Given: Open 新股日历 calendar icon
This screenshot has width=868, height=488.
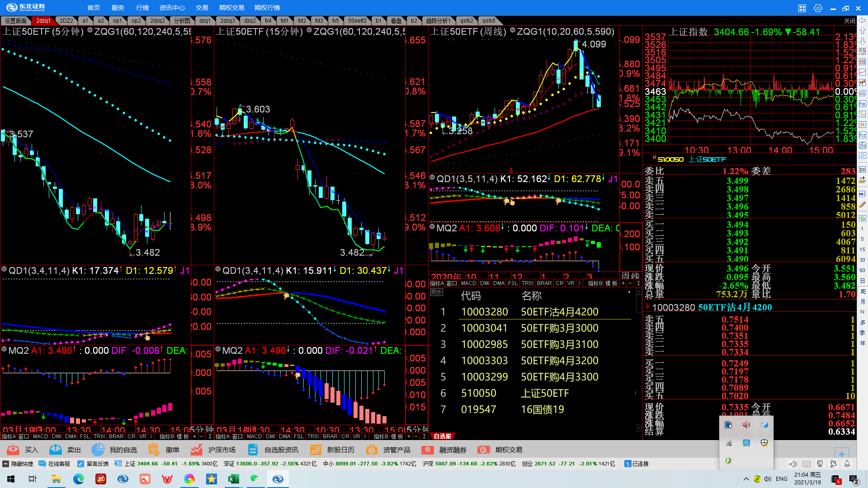Looking at the screenshot, I should click(x=316, y=450).
